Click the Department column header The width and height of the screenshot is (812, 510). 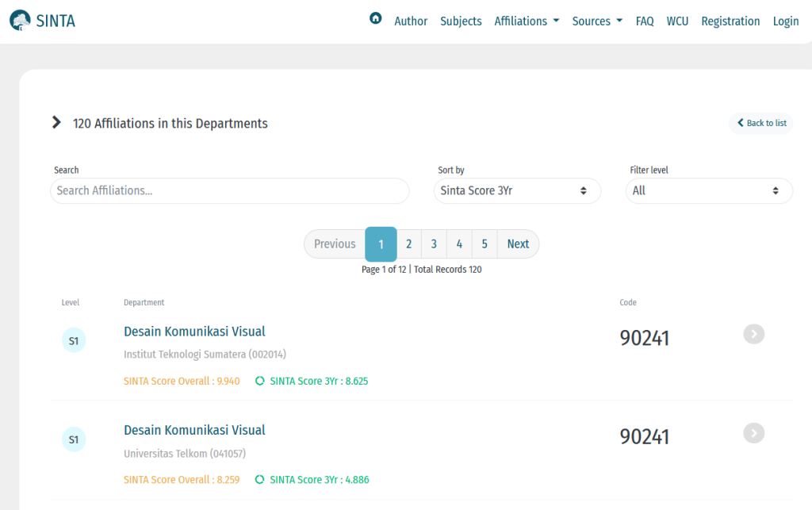click(144, 302)
